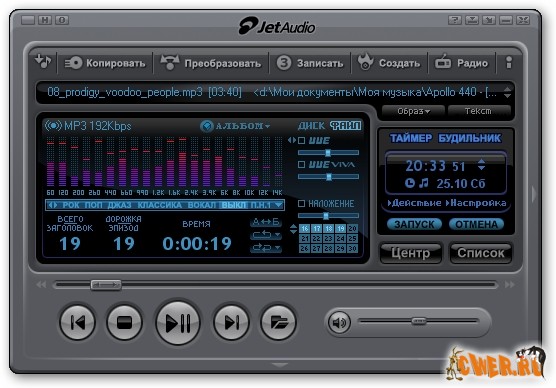The width and height of the screenshot is (556, 388).
Task: Expand the equalizer preset dropdown arrow
Action: (279, 205)
